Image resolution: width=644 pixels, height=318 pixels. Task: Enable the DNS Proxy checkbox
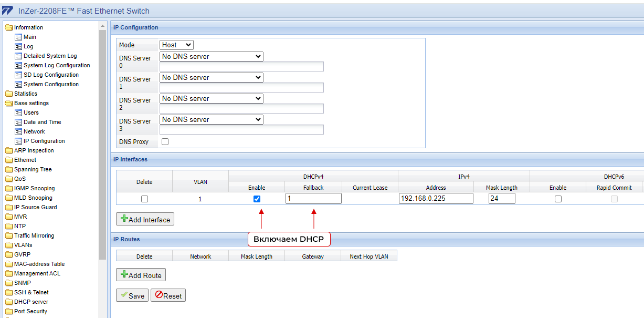click(165, 142)
